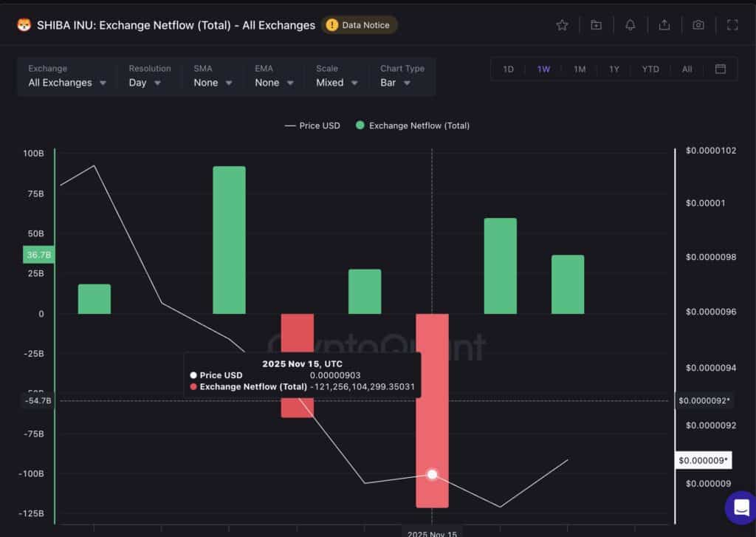
Task: Select the 1Y time range
Action: pyautogui.click(x=614, y=69)
